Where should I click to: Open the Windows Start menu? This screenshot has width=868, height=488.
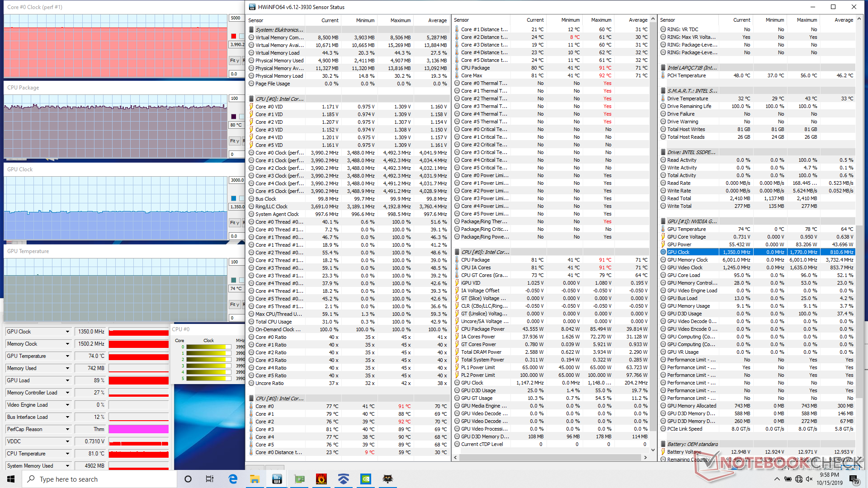(11, 479)
